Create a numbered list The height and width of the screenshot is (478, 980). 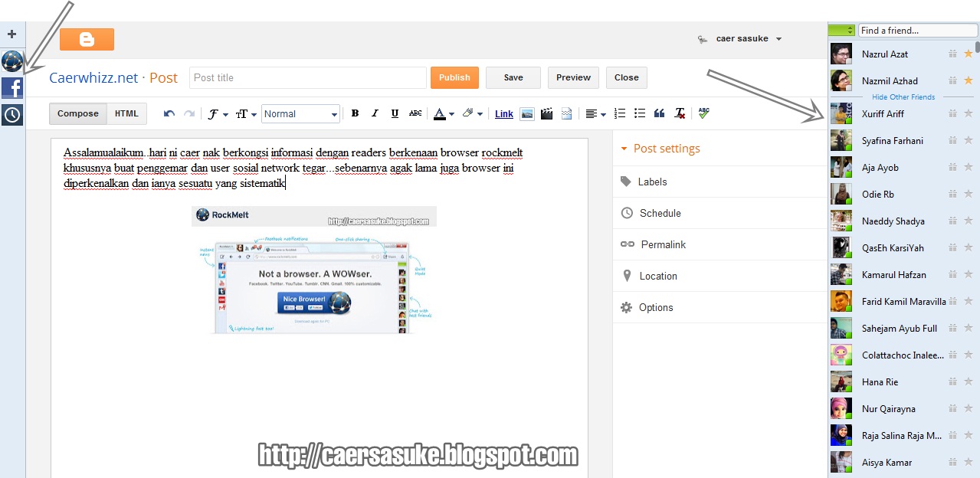620,113
